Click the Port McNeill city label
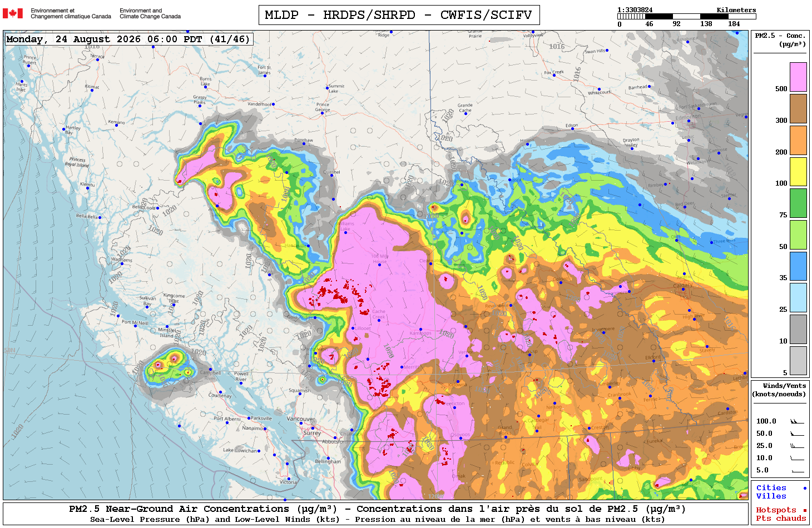The image size is (812, 528). pyautogui.click(x=135, y=322)
